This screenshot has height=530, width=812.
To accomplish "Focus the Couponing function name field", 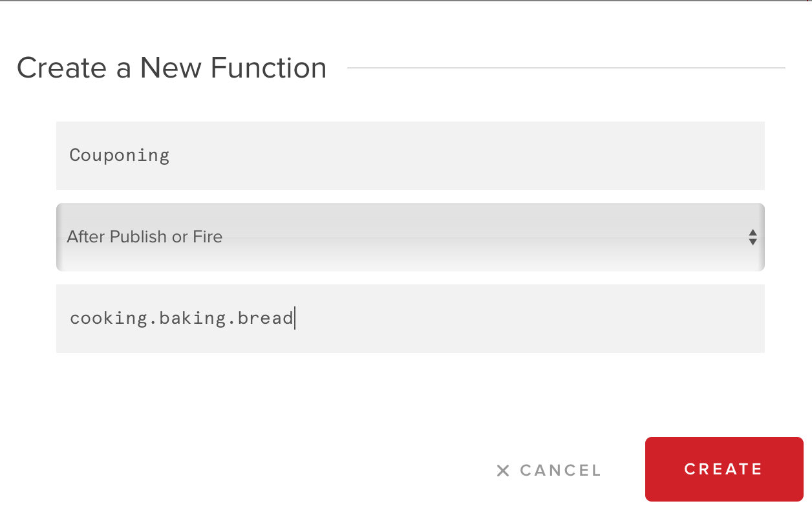I will [411, 156].
